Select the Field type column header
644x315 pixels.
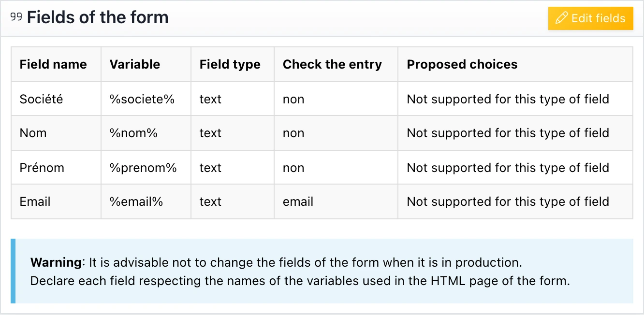click(230, 64)
